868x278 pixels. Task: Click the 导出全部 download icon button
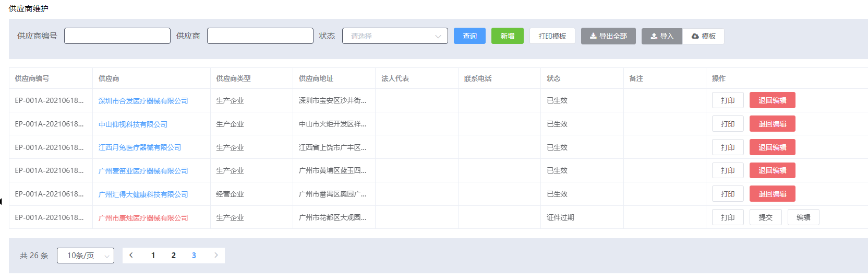tap(608, 36)
